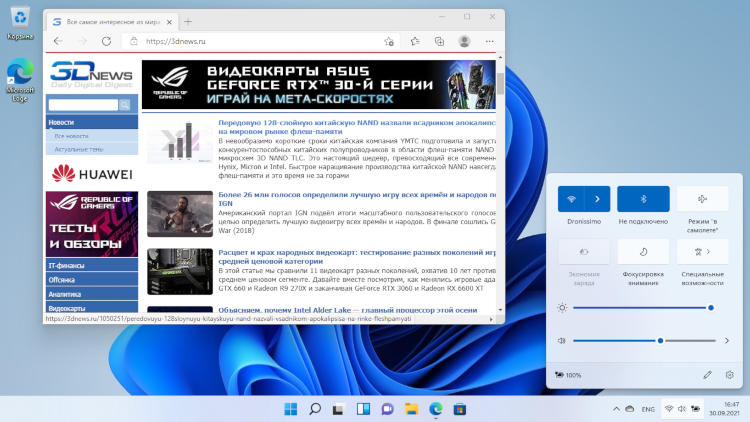Screen dimensions: 750x422
Task: Click the browser Refresh icon
Action: point(106,41)
